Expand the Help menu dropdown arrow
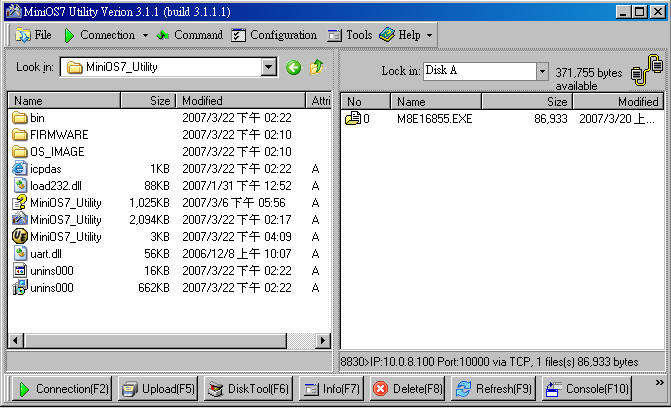 point(429,36)
